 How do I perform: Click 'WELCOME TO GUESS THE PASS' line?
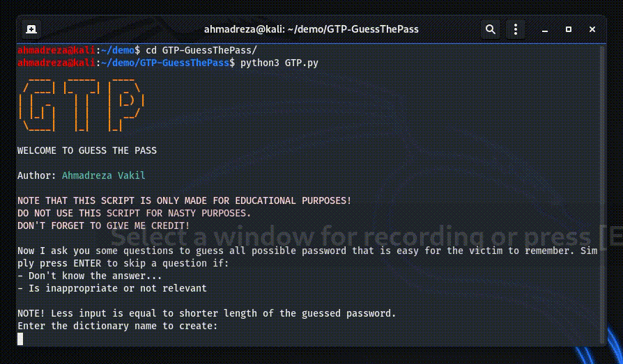[x=87, y=151]
